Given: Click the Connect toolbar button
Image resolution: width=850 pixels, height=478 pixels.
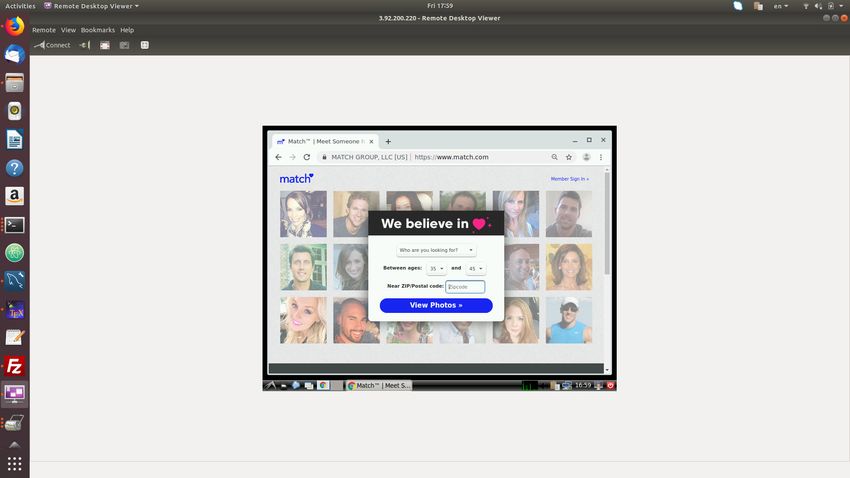Looking at the screenshot, I should tap(53, 45).
